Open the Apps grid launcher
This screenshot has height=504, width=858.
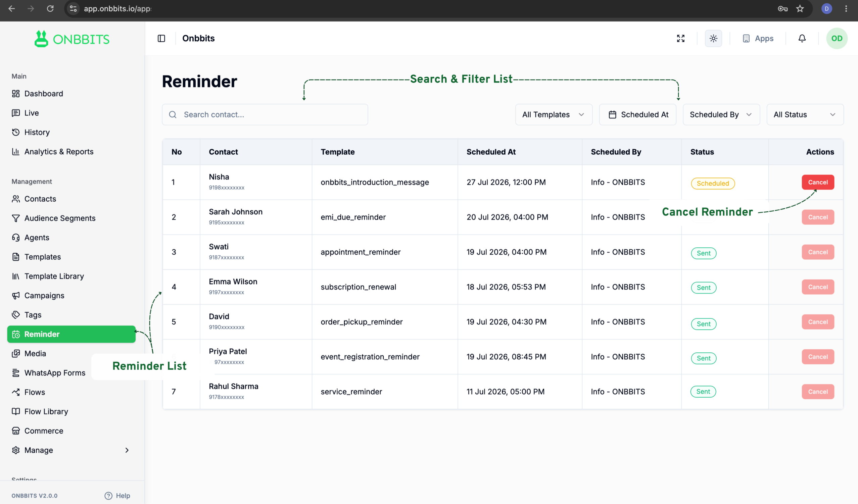(x=758, y=39)
